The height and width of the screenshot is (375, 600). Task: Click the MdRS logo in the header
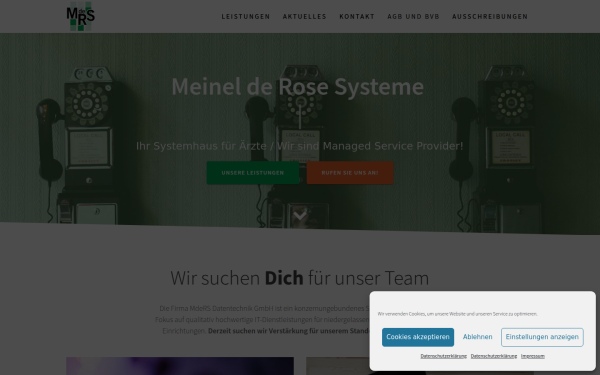click(80, 16)
